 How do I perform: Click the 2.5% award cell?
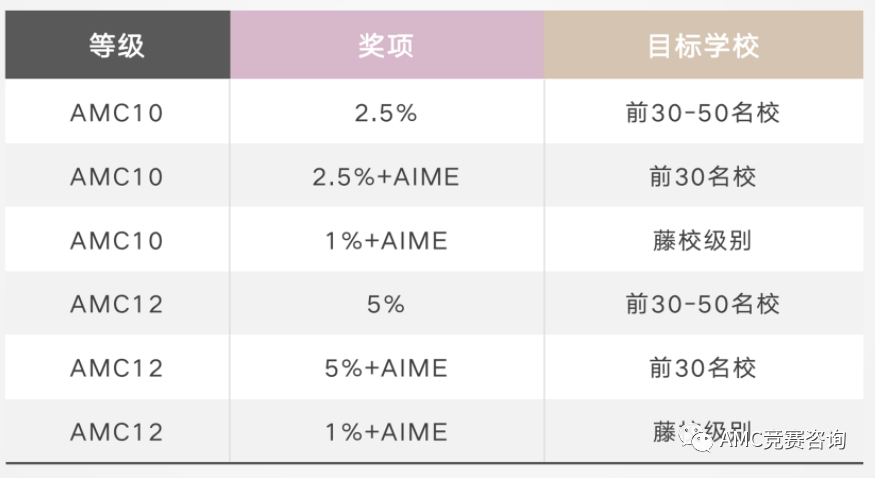point(386,113)
